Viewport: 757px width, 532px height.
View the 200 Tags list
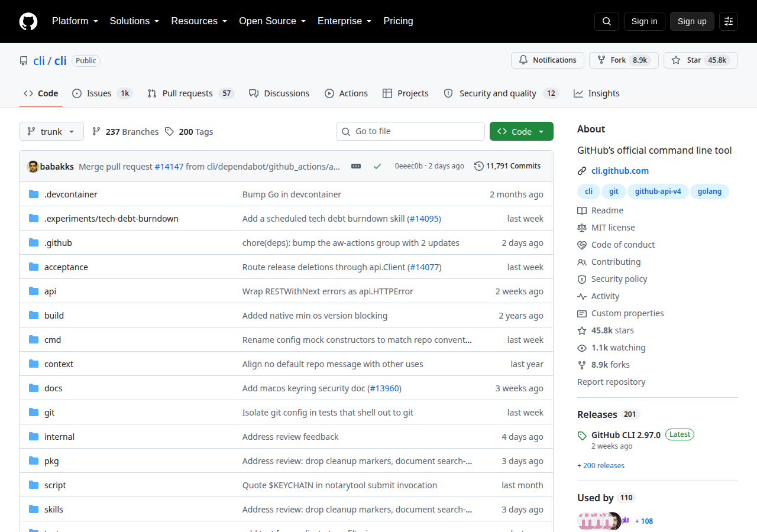189,132
